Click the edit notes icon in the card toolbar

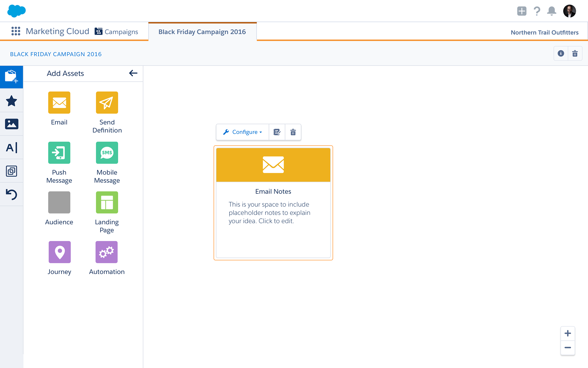277,132
